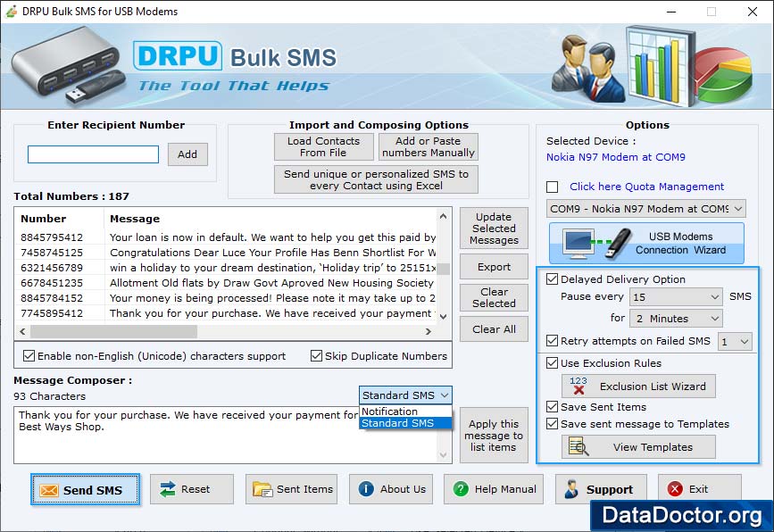Click the list scroll down arrow
This screenshot has width=774, height=532.
click(444, 316)
